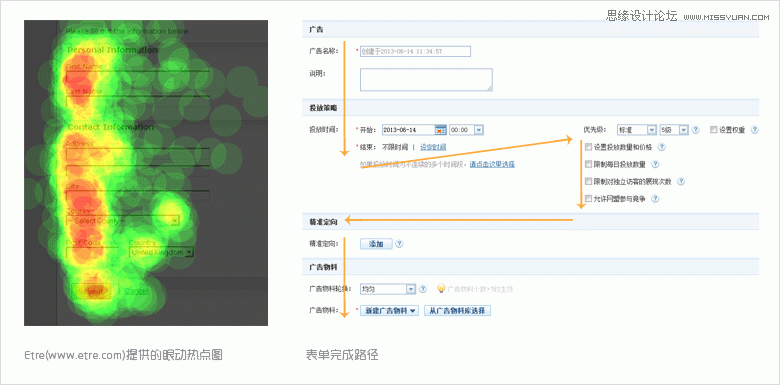The width and height of the screenshot is (780, 385).
Task: Click help icon beside 限制对独立访客的展现次数
Action: click(681, 182)
